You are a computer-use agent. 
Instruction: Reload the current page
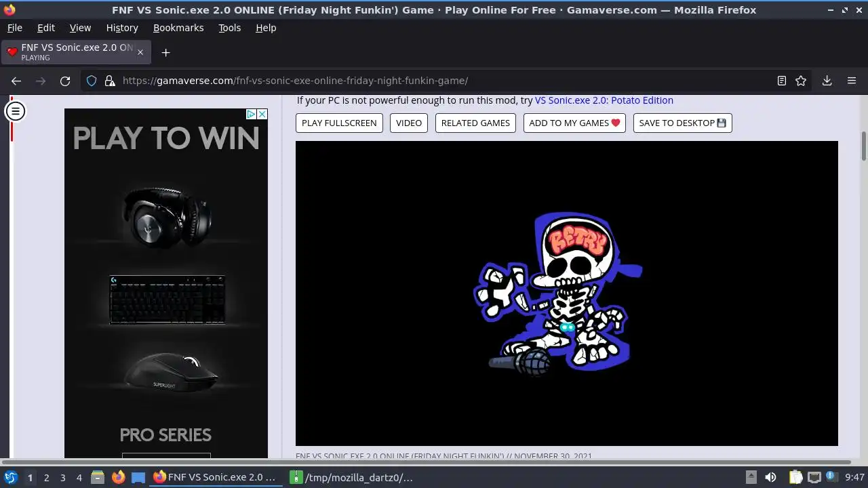[65, 81]
